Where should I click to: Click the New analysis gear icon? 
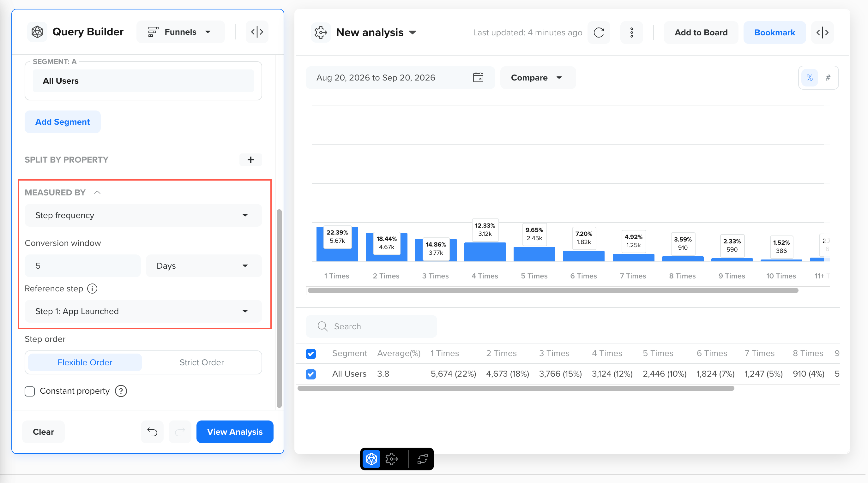point(320,33)
